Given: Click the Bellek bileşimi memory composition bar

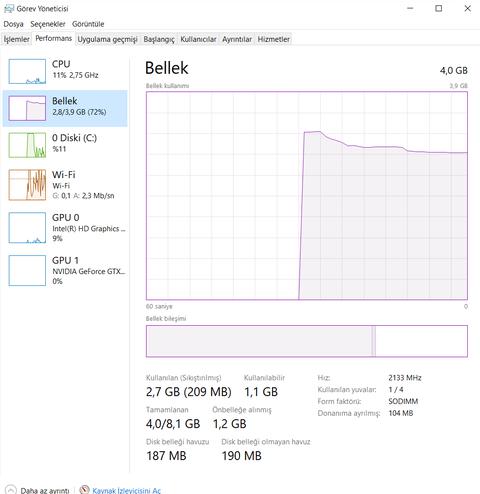Looking at the screenshot, I should [x=307, y=341].
